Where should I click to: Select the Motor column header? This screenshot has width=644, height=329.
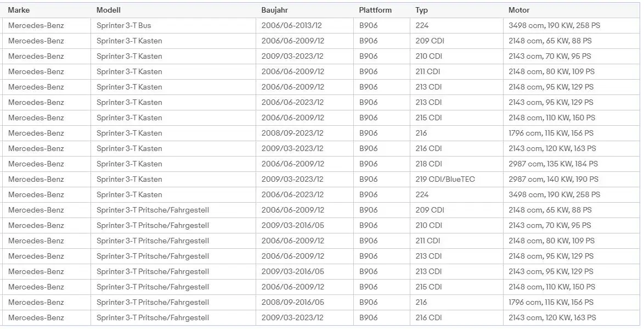(x=519, y=10)
